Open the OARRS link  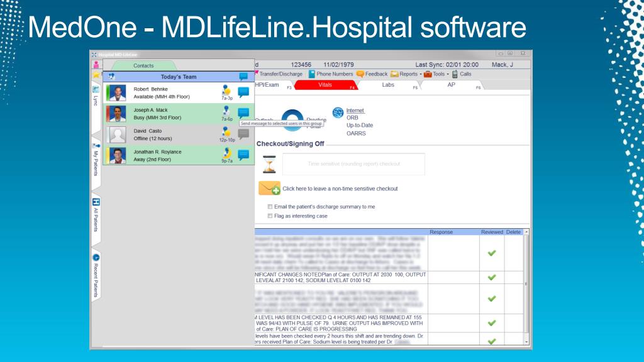click(x=356, y=133)
